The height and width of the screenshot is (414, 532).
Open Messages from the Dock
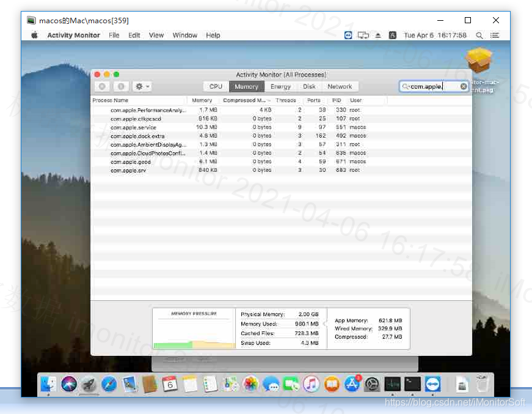[x=271, y=385]
